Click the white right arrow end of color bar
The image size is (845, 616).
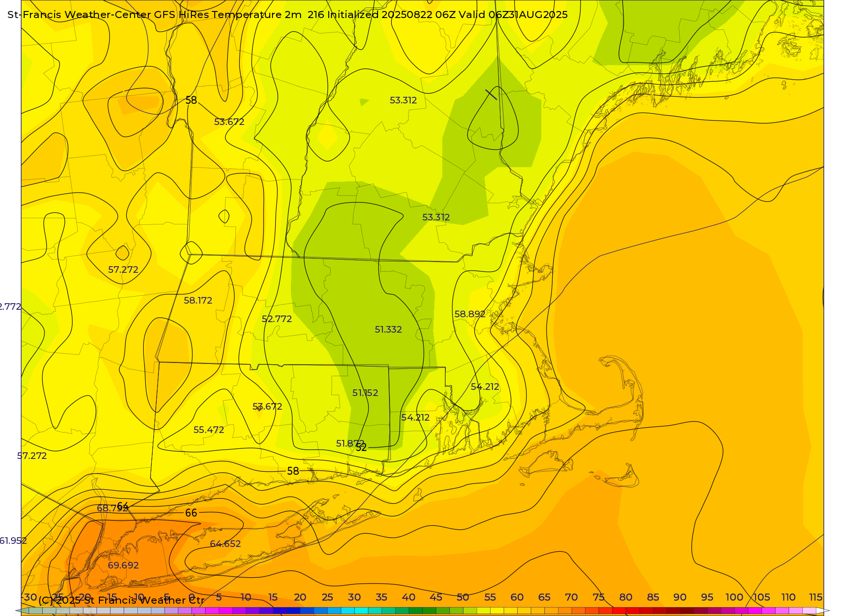823,611
